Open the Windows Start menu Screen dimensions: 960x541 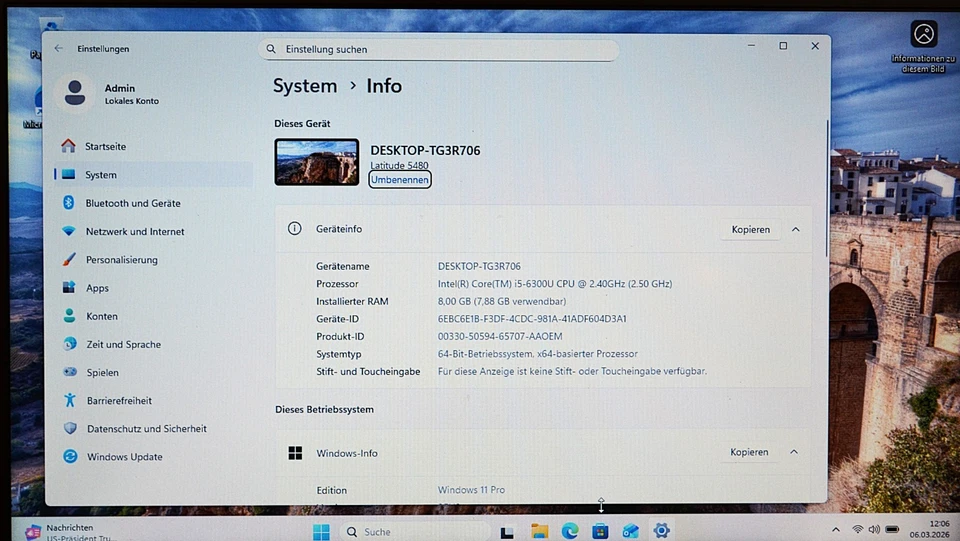pyautogui.click(x=321, y=531)
